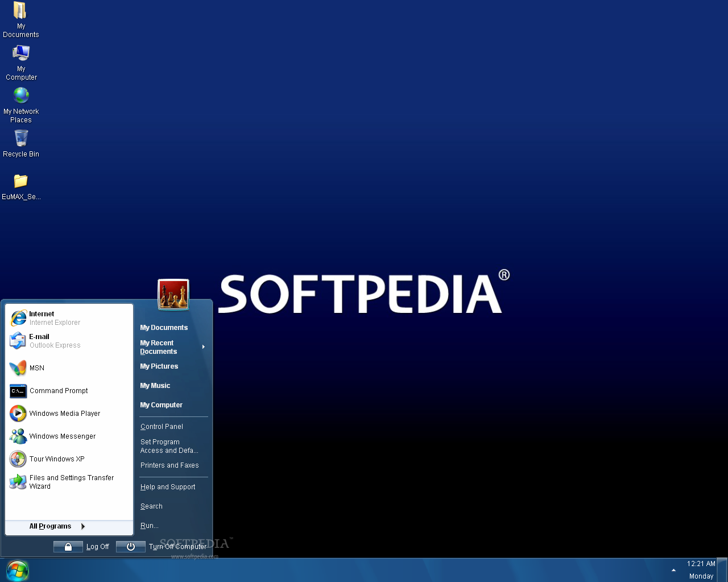Click the Outlook Express E-mail icon
The width and height of the screenshot is (728, 582).
point(18,341)
